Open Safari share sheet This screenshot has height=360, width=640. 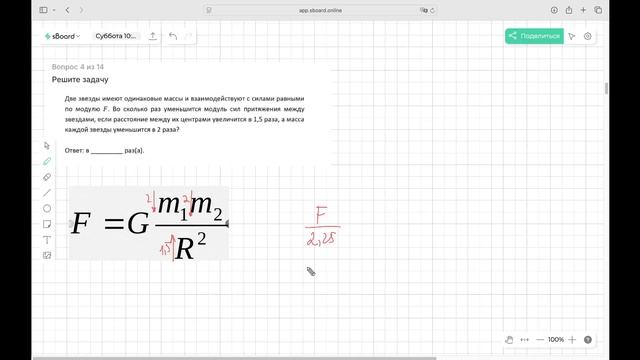tap(569, 10)
